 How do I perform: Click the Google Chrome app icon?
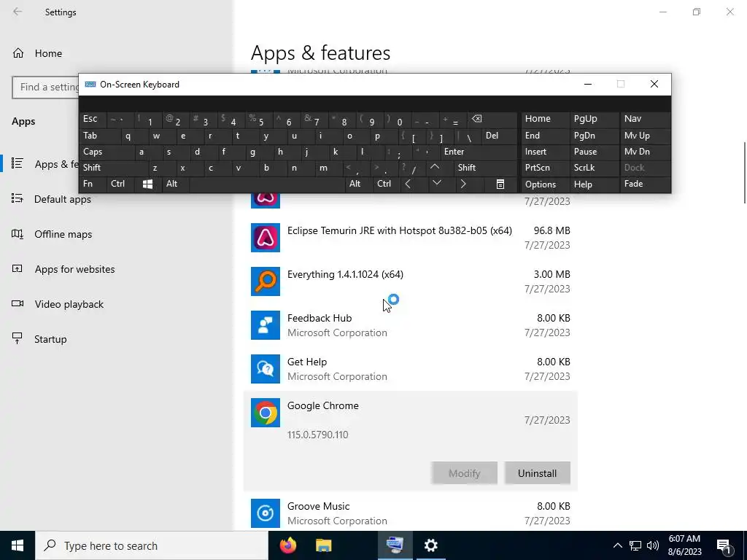[x=266, y=413]
